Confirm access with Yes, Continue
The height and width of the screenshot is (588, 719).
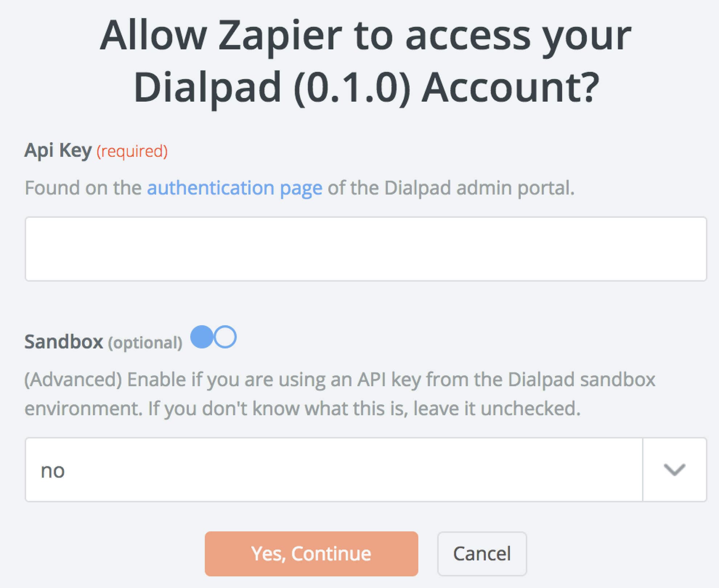[x=312, y=553]
